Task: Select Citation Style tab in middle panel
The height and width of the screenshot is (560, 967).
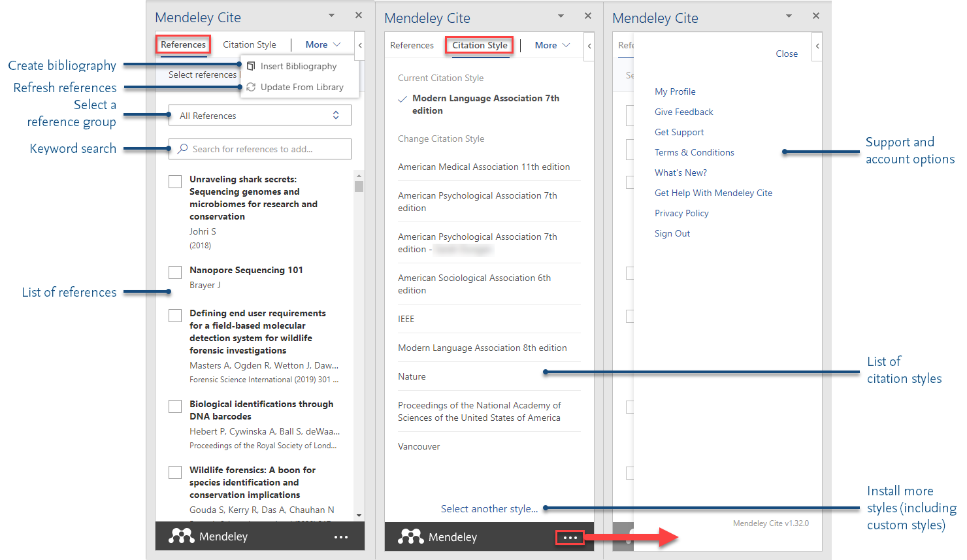Action: point(480,45)
